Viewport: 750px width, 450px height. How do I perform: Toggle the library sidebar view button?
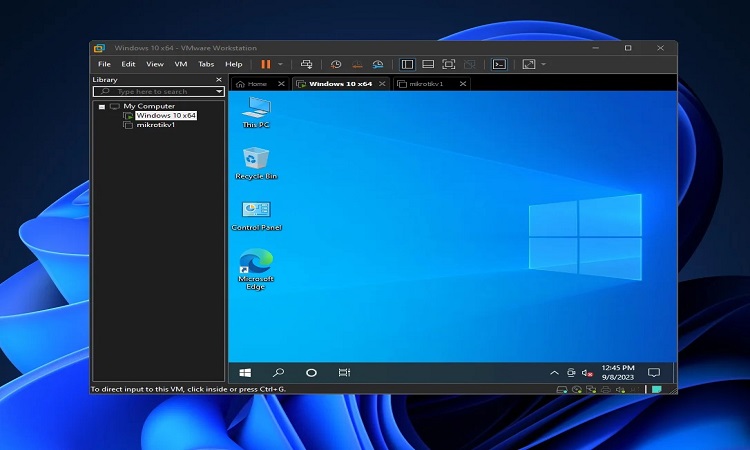pos(407,64)
